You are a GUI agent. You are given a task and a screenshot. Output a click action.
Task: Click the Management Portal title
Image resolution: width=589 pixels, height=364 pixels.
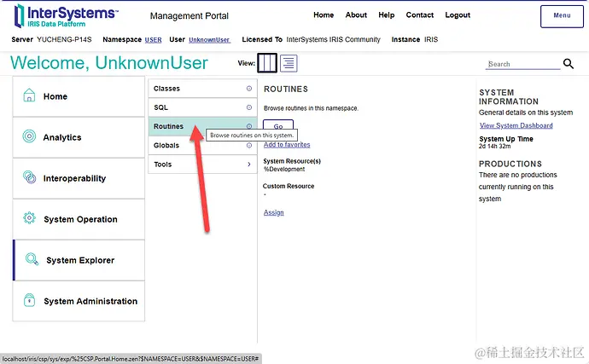[190, 15]
